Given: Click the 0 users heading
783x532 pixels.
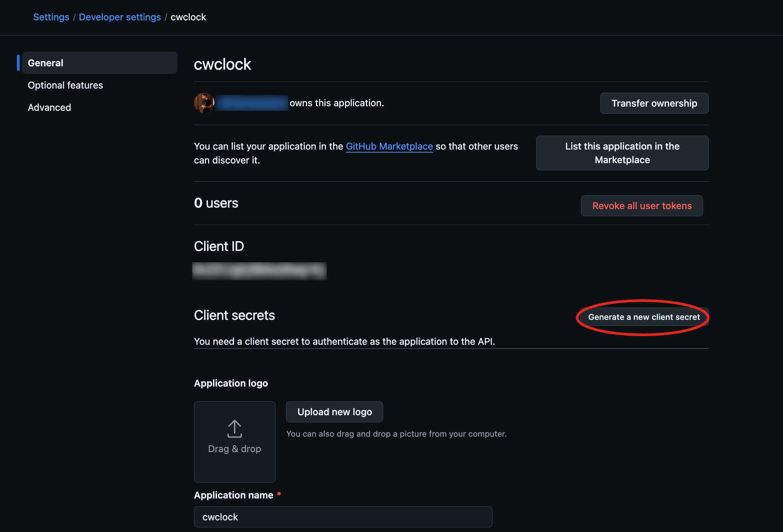Looking at the screenshot, I should [216, 203].
